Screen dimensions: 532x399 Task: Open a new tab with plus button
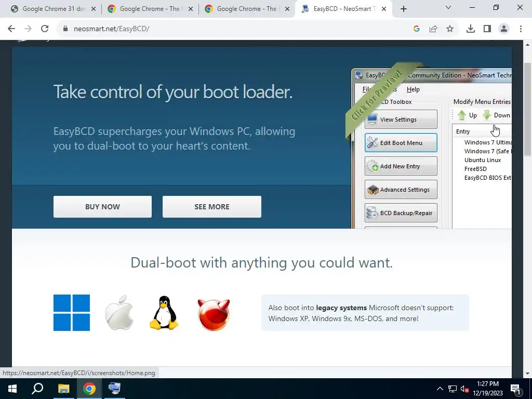coord(403,9)
